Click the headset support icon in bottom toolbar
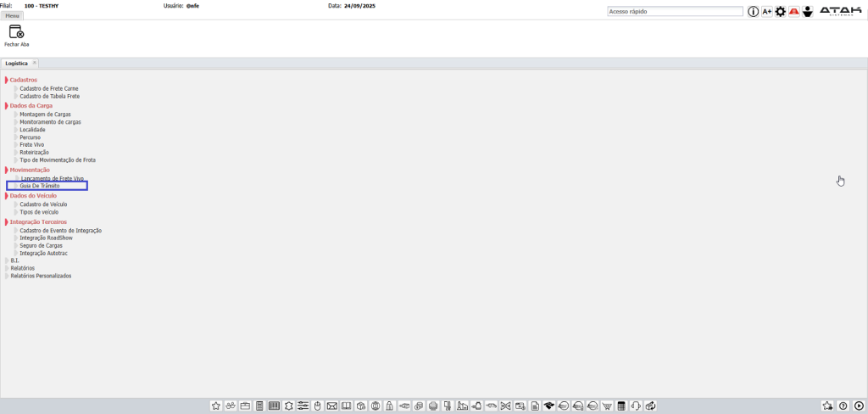This screenshot has width=868, height=414. pos(636,406)
